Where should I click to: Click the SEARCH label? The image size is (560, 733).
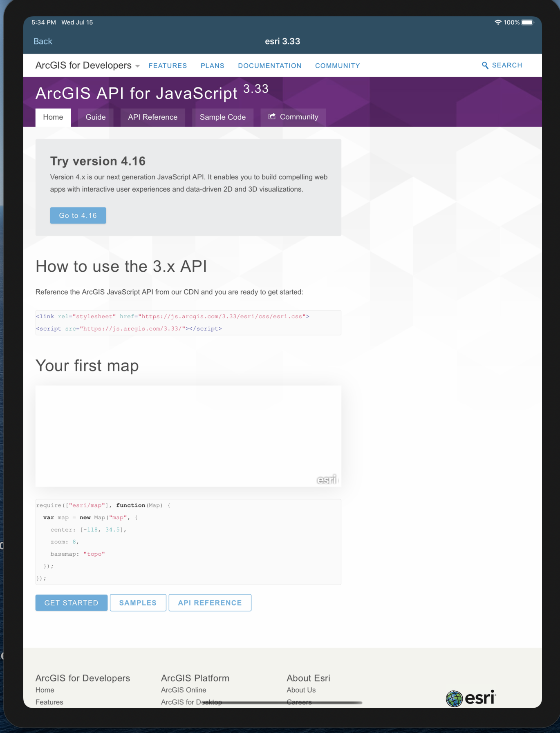507,65
